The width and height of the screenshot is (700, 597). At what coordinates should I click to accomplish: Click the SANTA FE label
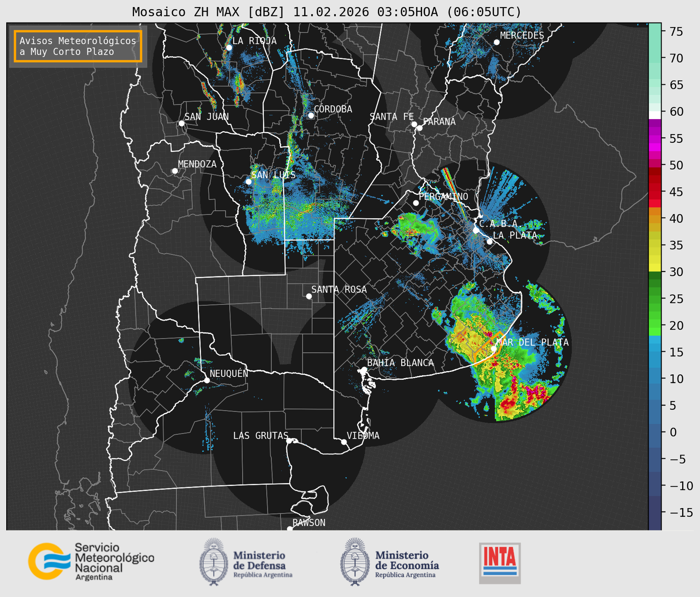pos(392,117)
